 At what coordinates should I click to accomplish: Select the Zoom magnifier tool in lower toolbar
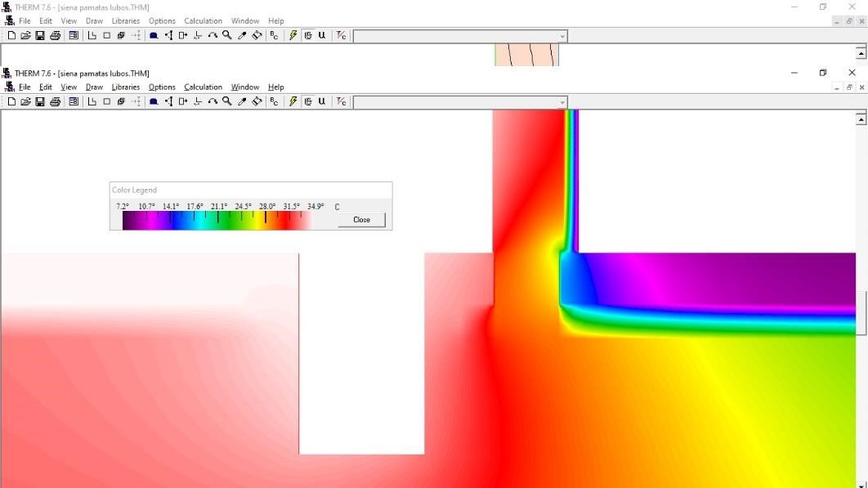227,102
